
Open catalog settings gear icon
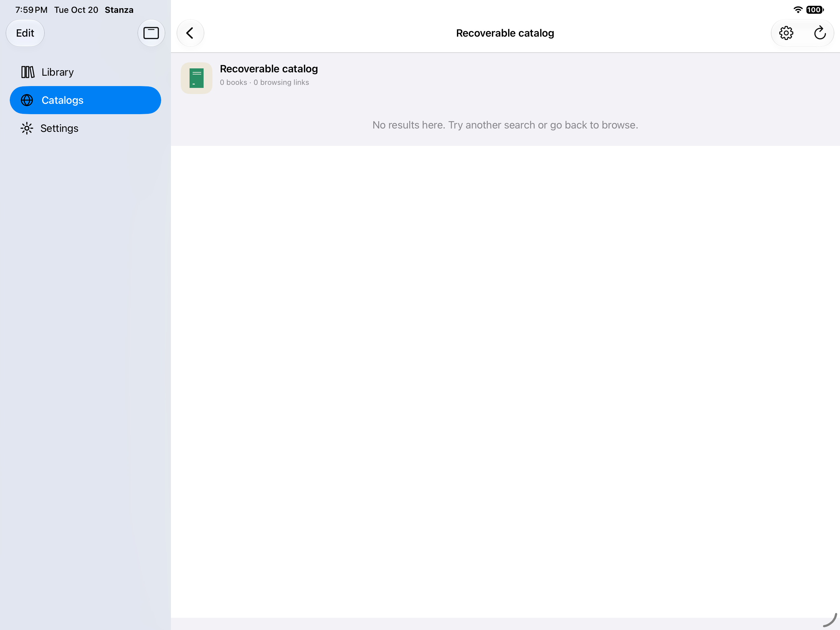coord(786,33)
